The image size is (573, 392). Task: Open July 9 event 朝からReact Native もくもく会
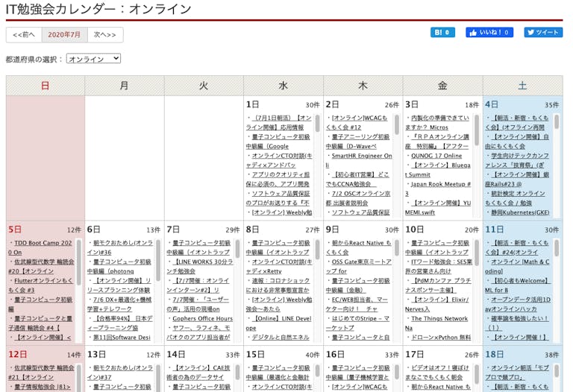point(358,247)
